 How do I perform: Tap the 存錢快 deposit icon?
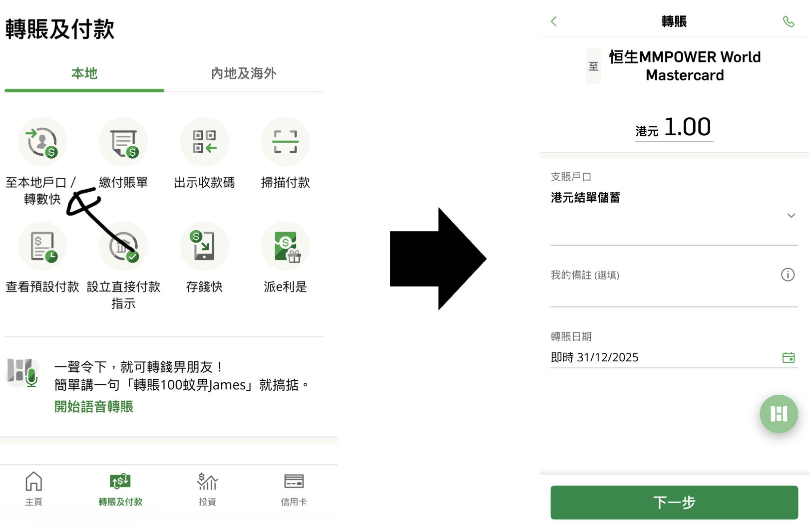coord(204,246)
